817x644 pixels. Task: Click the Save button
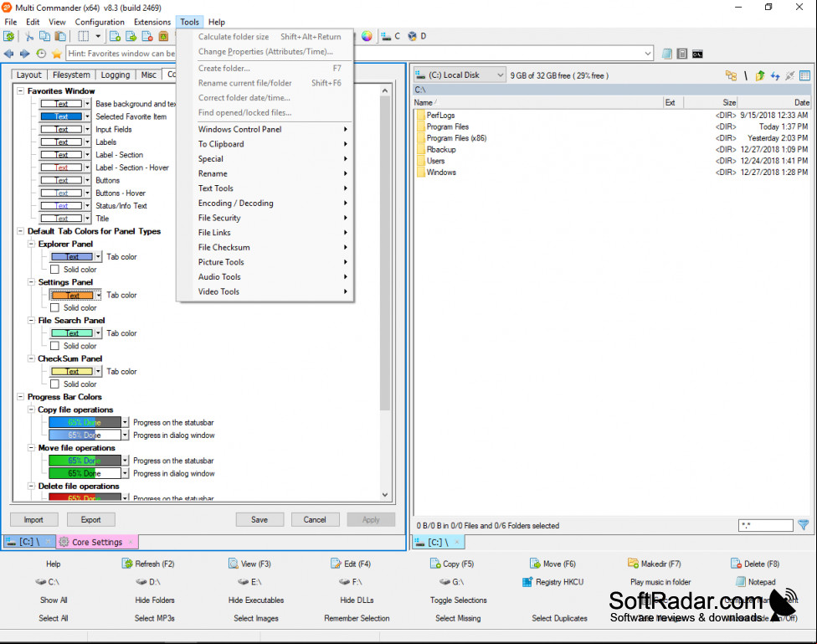coord(259,519)
